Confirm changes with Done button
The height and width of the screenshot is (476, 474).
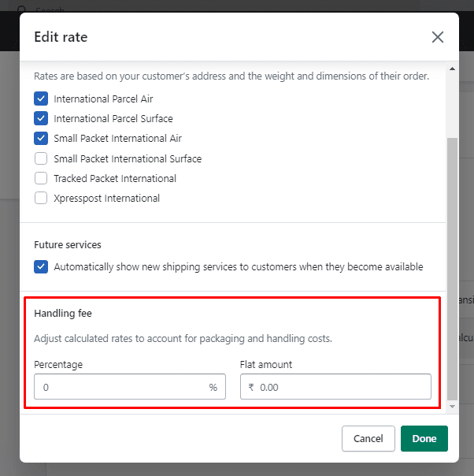424,439
